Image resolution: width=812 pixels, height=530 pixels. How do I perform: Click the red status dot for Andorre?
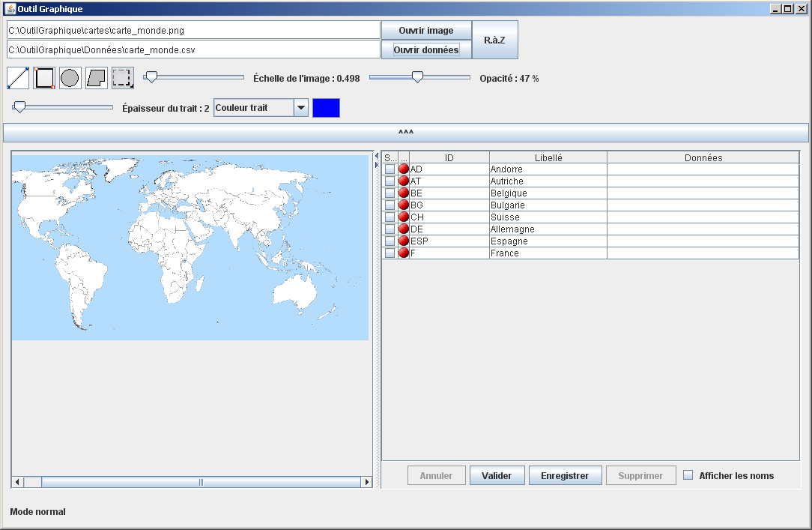[404, 169]
